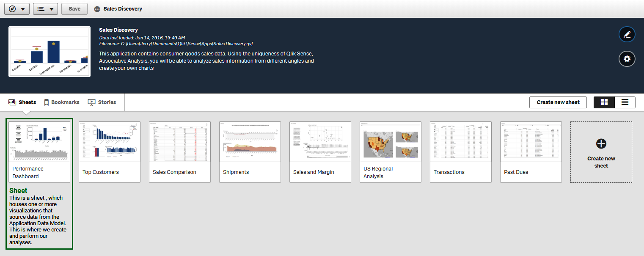This screenshot has width=644, height=256.
Task: Click the pencil edit app details icon
Action: 627,34
